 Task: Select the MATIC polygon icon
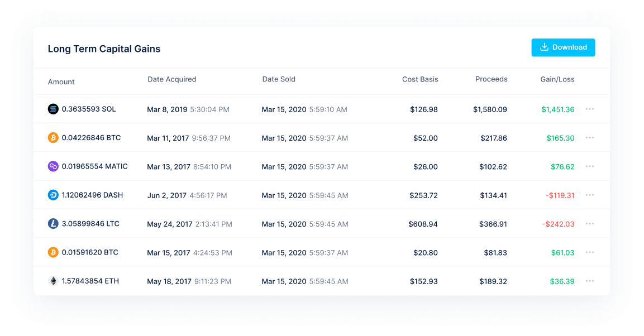point(53,166)
